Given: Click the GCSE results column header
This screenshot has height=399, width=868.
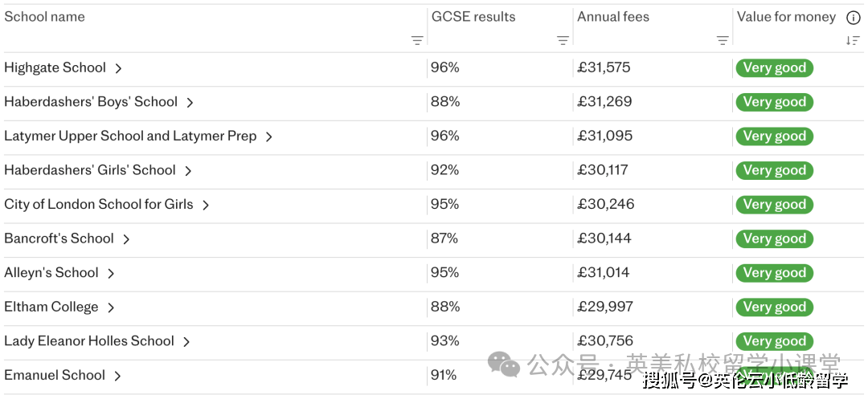Looking at the screenshot, I should point(473,17).
